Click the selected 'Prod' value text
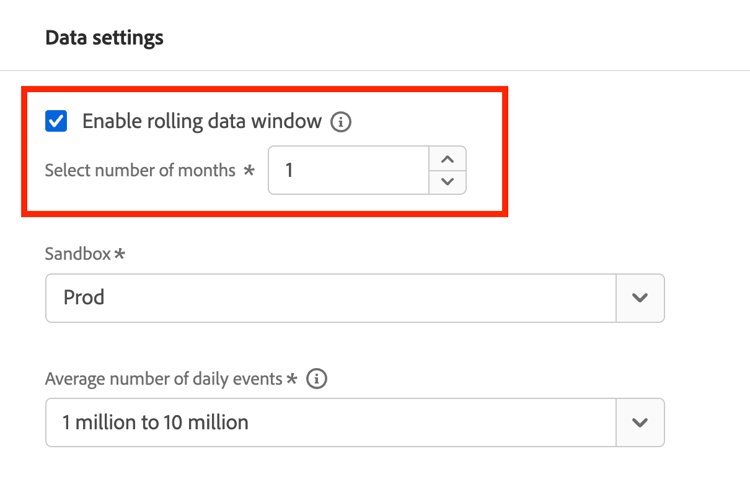This screenshot has height=480, width=750. [x=83, y=298]
